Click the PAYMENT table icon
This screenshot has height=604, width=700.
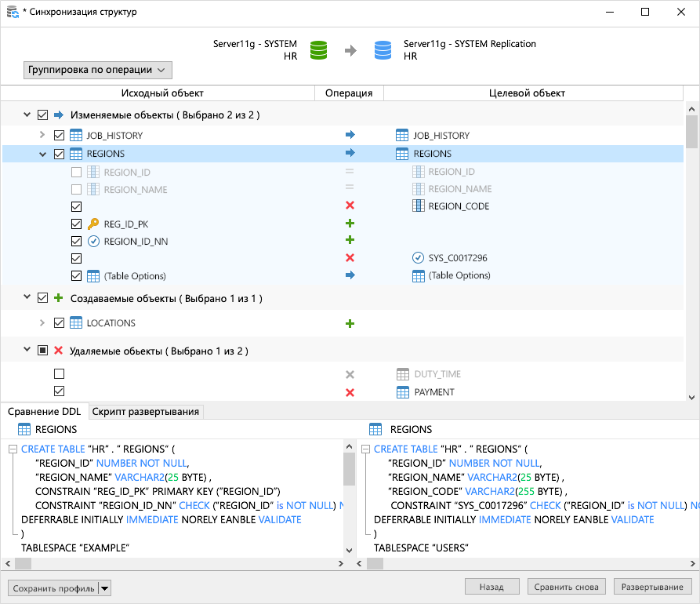coord(402,392)
